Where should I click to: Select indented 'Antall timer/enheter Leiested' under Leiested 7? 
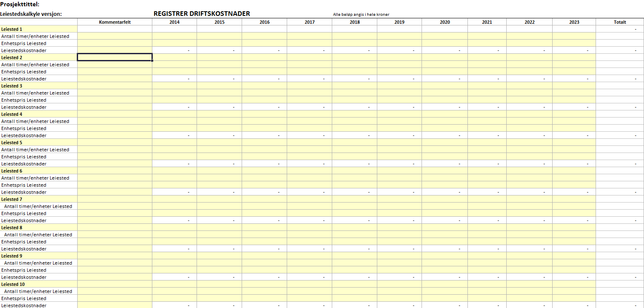38,206
